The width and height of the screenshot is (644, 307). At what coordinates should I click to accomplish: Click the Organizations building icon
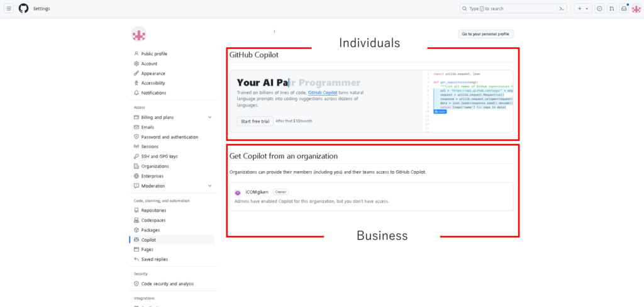coord(136,167)
